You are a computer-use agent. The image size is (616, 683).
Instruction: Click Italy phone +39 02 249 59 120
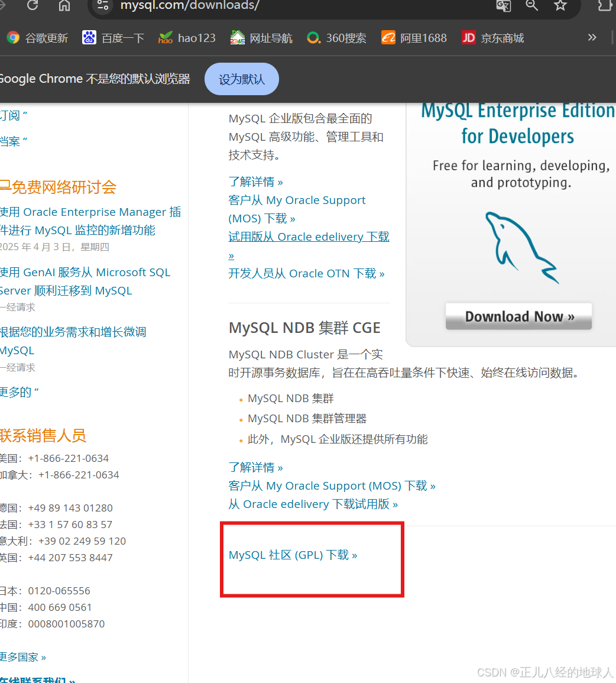click(x=82, y=541)
